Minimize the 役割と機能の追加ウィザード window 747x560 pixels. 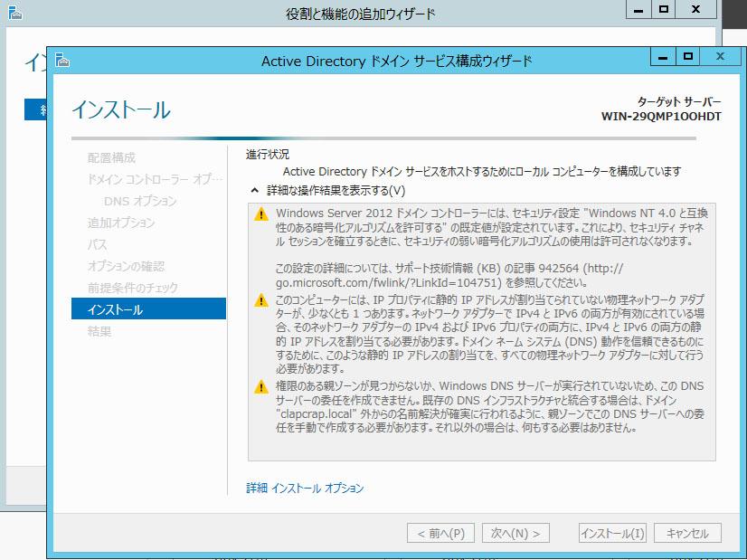click(x=638, y=10)
